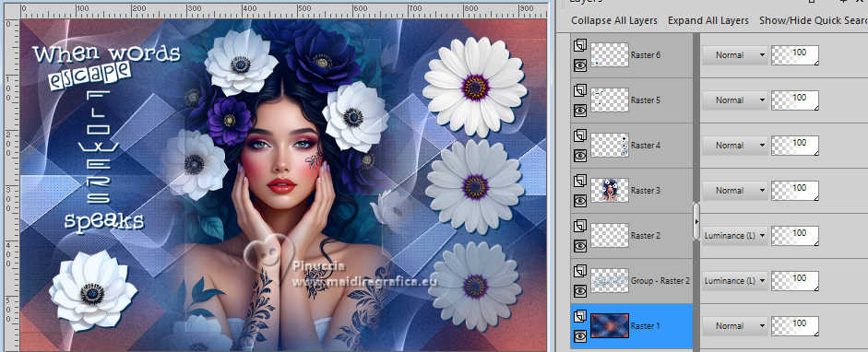The image size is (868, 352).
Task: Click the opacity slider for Raster 1
Action: pyautogui.click(x=795, y=326)
